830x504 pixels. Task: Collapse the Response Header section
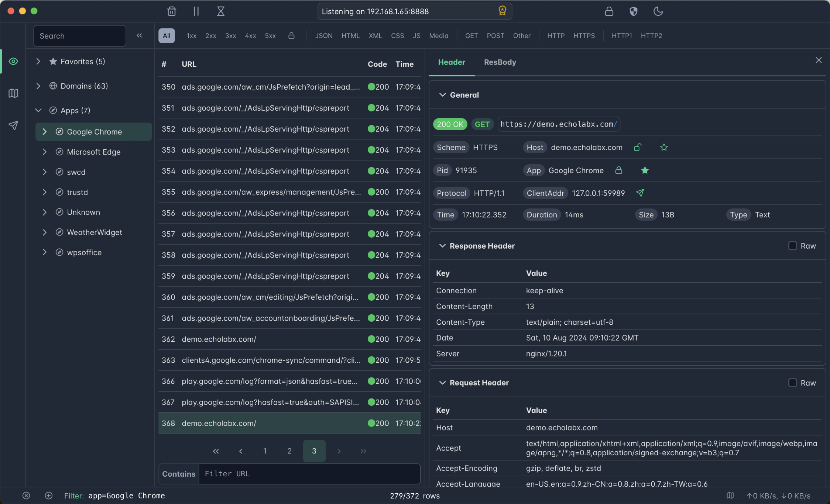pyautogui.click(x=442, y=246)
